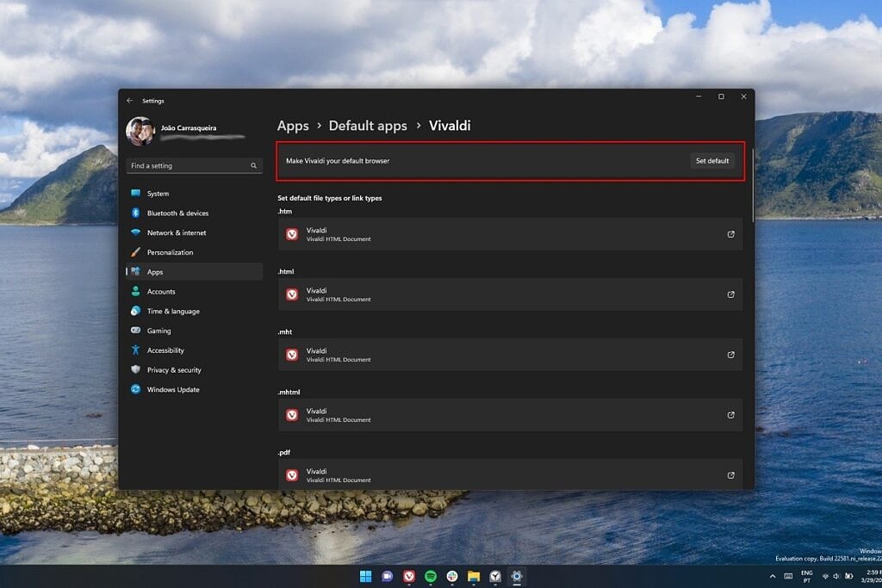The width and height of the screenshot is (882, 588).
Task: Open Vivaldi browser from the taskbar
Action: (409, 576)
